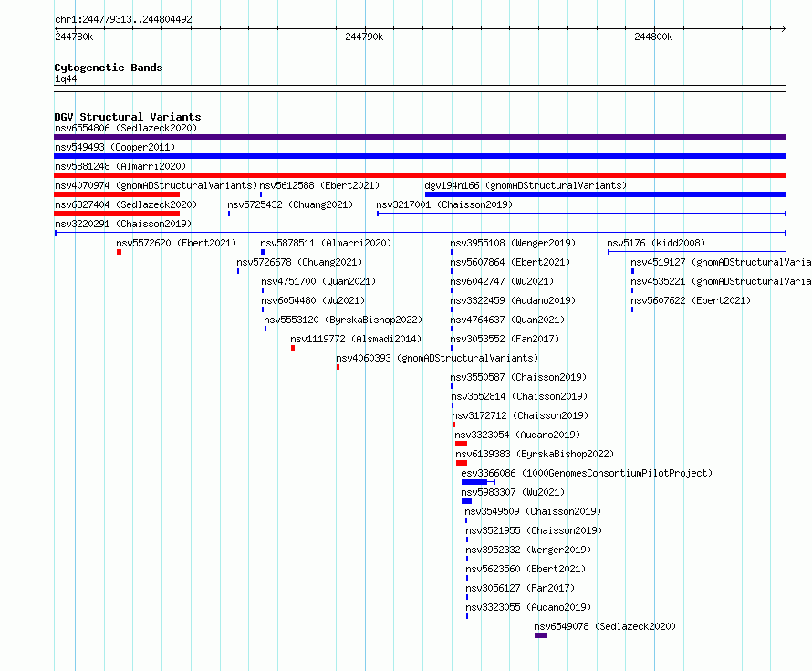The image size is (812, 671).
Task: Click nsv3217001 (Chaisson2019) label
Action: 444,204
